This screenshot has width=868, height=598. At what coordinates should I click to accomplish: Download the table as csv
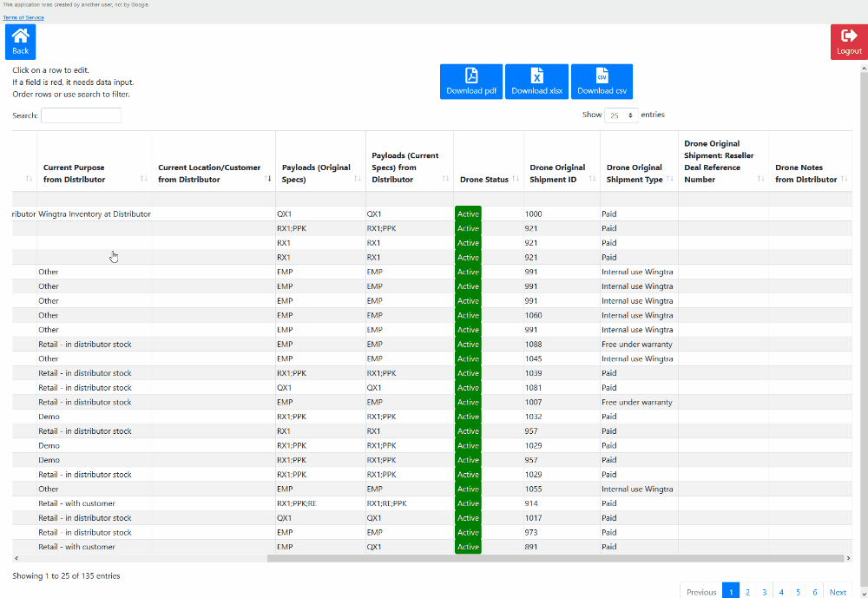[602, 82]
